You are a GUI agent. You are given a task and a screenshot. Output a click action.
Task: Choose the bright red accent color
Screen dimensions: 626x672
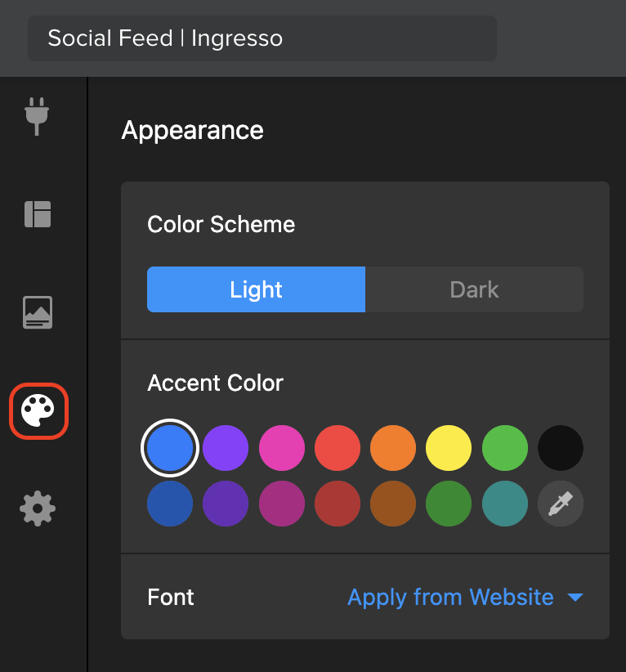338,448
